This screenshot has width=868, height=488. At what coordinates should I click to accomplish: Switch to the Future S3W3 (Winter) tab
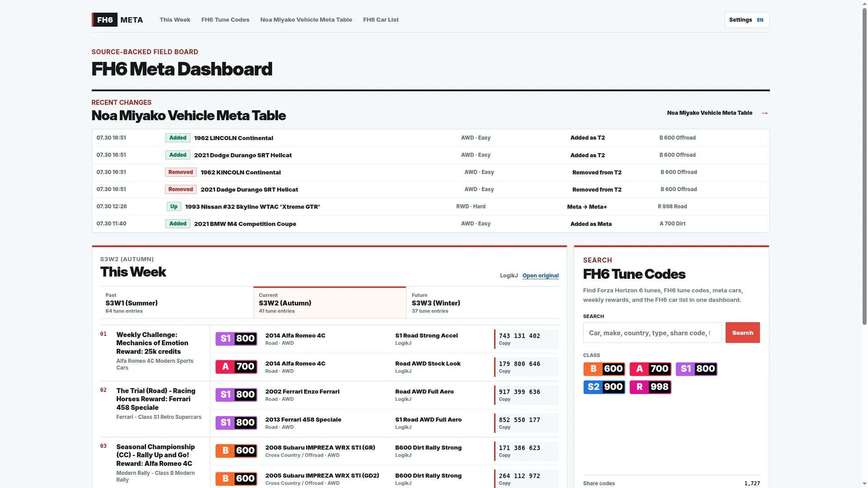tap(482, 303)
